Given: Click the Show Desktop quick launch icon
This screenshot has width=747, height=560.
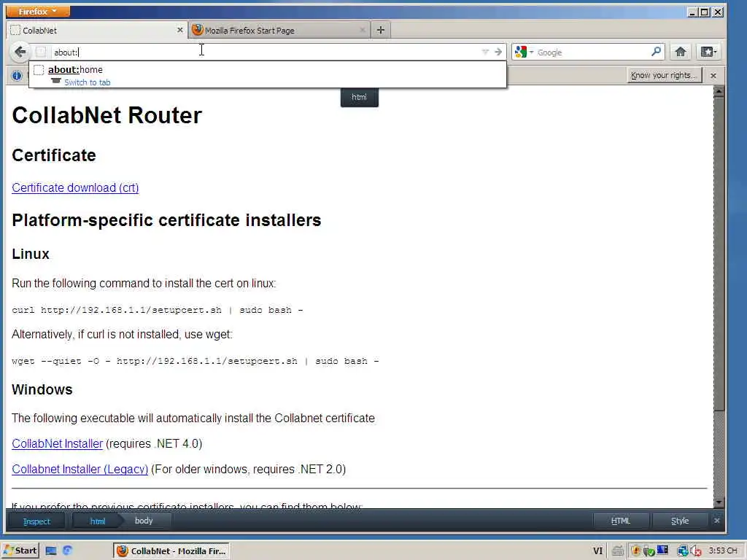Looking at the screenshot, I should click(51, 551).
